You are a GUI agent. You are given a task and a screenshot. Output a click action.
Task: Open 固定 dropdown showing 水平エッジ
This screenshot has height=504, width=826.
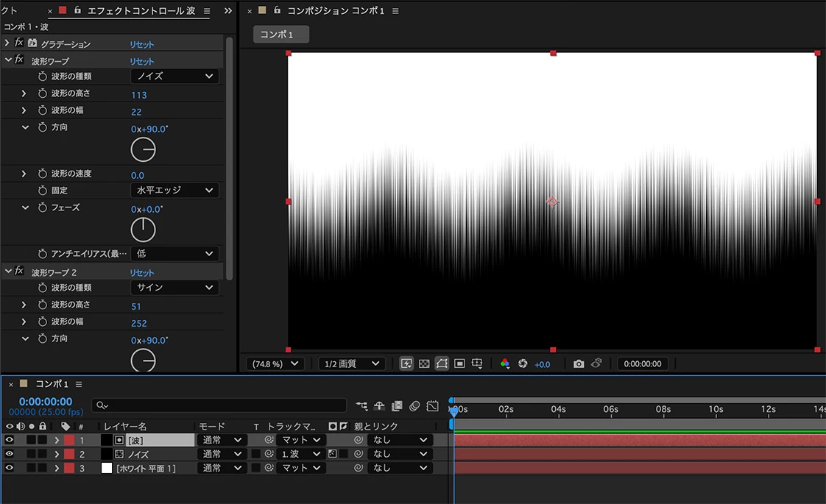(174, 190)
